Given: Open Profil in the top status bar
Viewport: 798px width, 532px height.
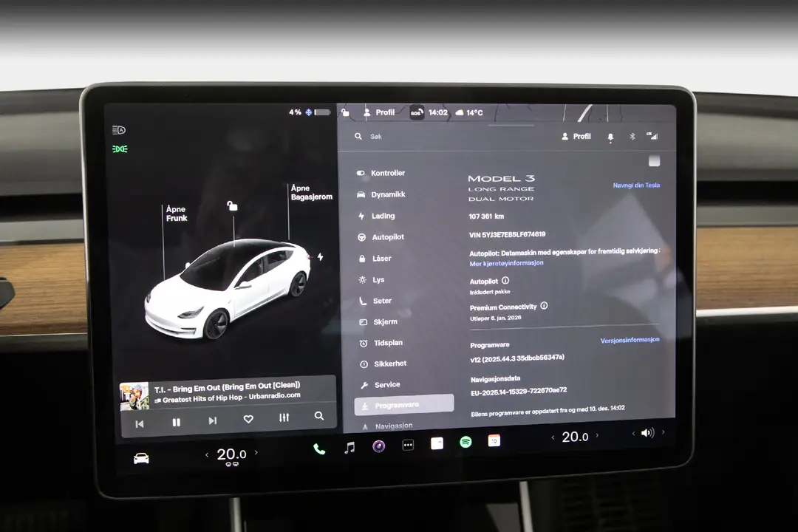Looking at the screenshot, I should [379, 112].
